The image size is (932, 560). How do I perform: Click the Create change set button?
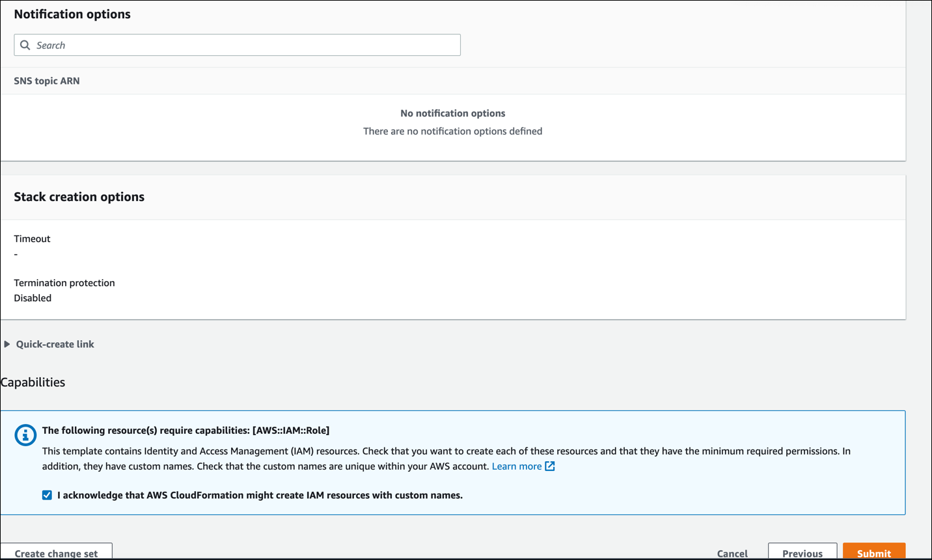pyautogui.click(x=56, y=553)
